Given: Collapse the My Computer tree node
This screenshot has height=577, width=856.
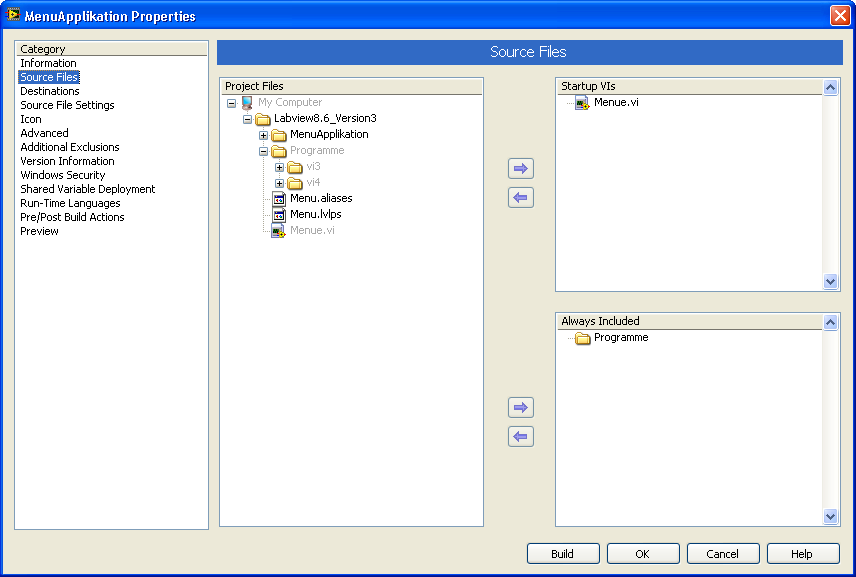Looking at the screenshot, I should [x=231, y=103].
